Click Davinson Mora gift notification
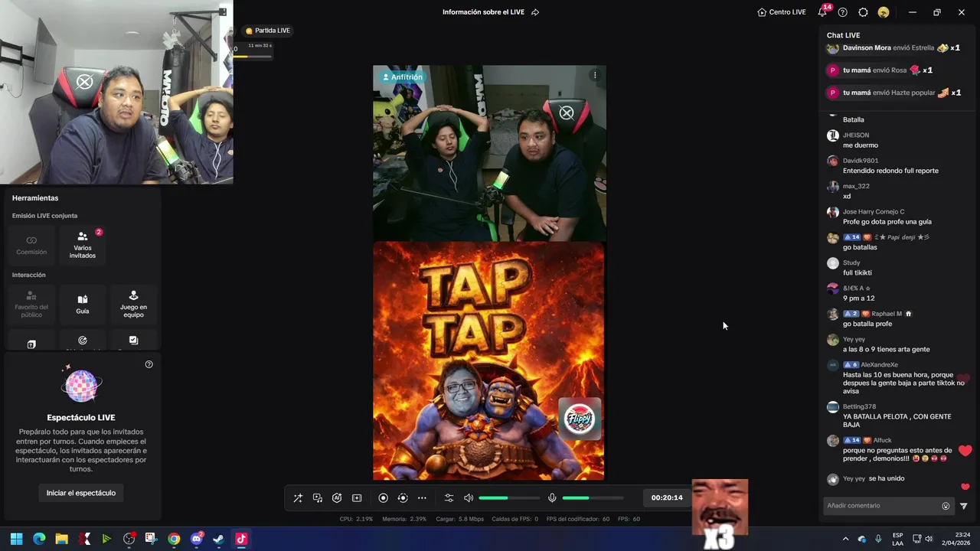 893,47
